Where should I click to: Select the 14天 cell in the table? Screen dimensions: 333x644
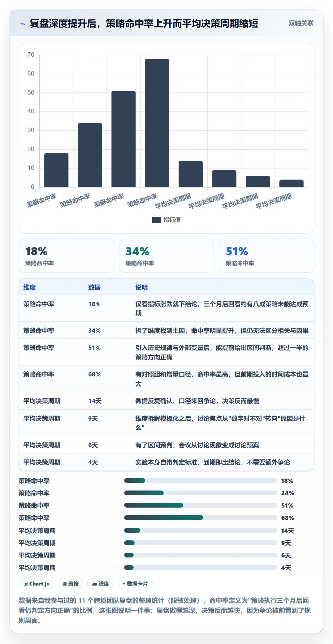pyautogui.click(x=95, y=401)
